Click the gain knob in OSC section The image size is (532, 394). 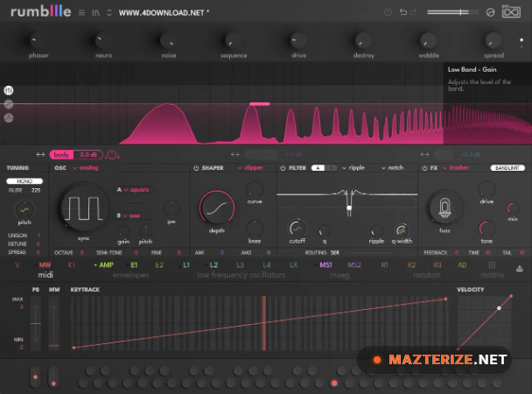click(123, 231)
